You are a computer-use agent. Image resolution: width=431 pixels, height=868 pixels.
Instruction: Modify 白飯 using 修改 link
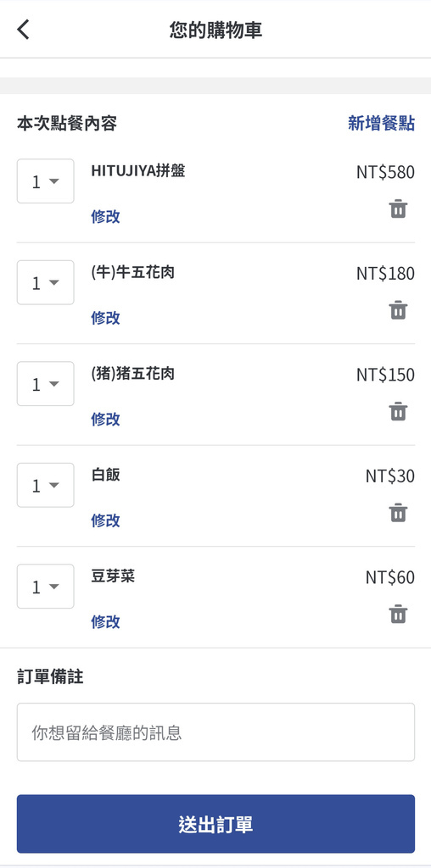105,520
